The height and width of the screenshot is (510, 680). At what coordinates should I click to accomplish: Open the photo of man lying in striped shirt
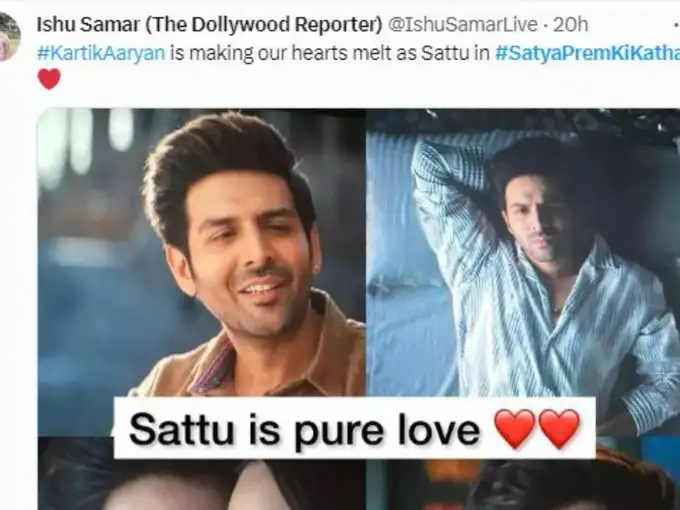click(523, 272)
